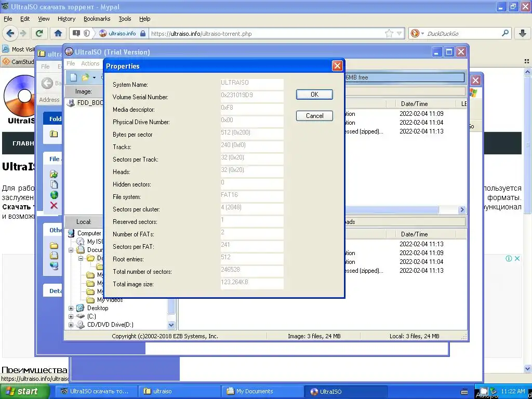Close the Properties dialog

337,66
